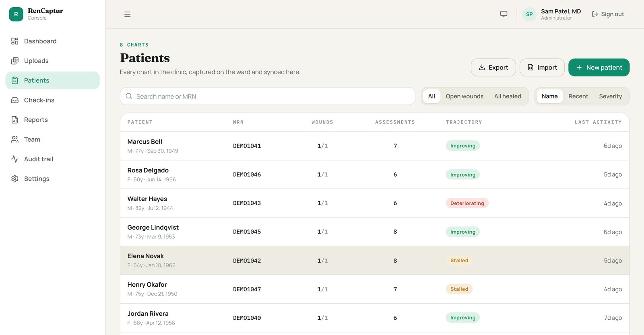
Task: Click MRN DEM01042
Action: [247, 261]
